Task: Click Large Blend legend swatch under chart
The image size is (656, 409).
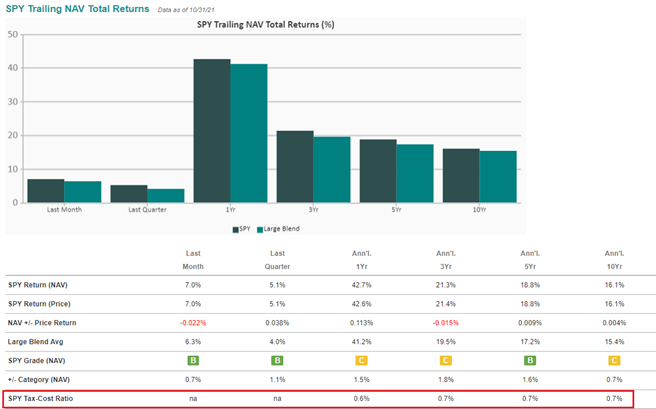Action: pyautogui.click(x=260, y=230)
